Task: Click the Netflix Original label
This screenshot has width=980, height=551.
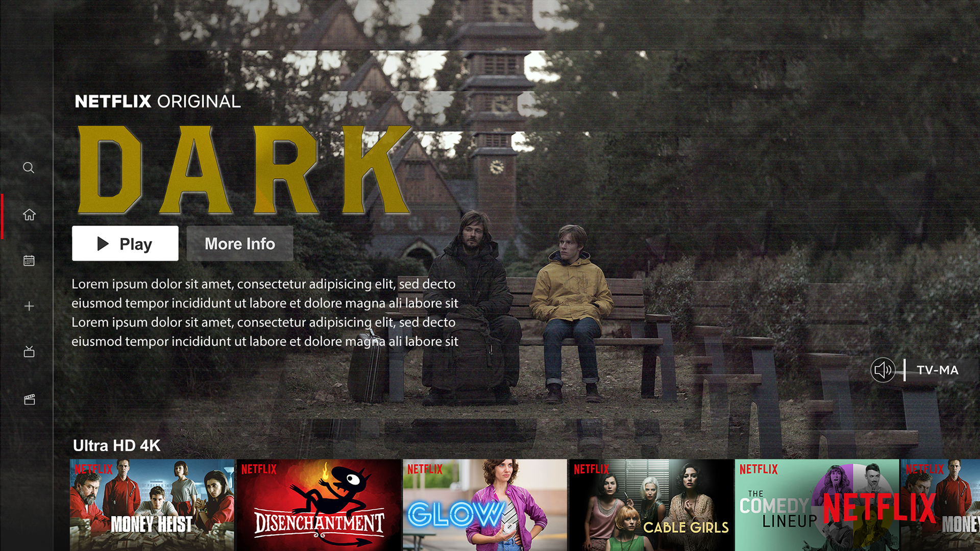Action: pyautogui.click(x=157, y=102)
